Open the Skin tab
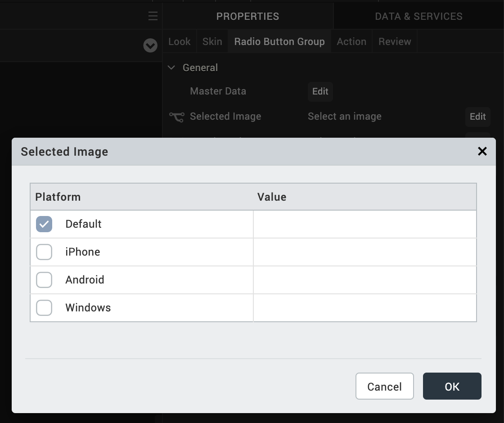This screenshot has height=423, width=504. tap(212, 42)
